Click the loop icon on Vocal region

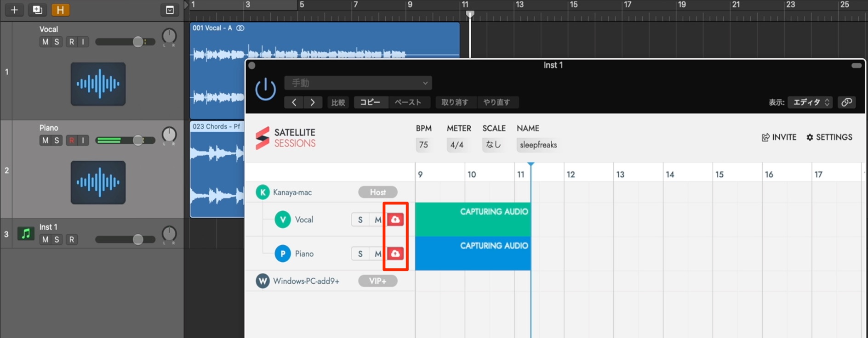(x=240, y=28)
